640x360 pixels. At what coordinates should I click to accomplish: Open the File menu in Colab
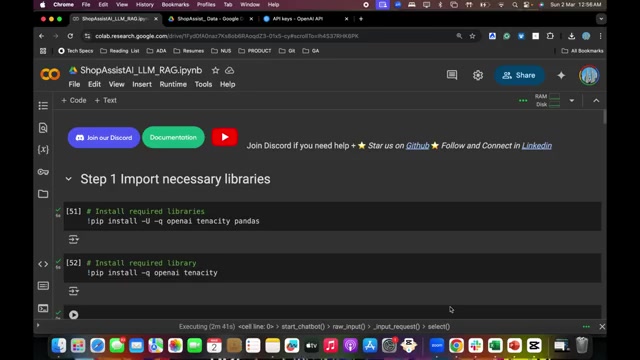pos(74,84)
